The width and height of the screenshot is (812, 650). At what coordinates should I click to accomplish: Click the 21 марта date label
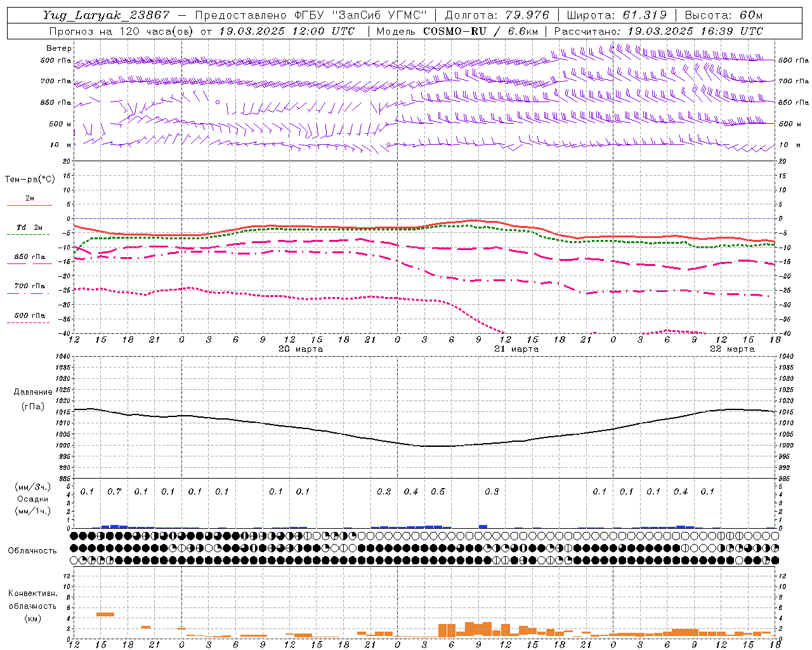(x=516, y=349)
